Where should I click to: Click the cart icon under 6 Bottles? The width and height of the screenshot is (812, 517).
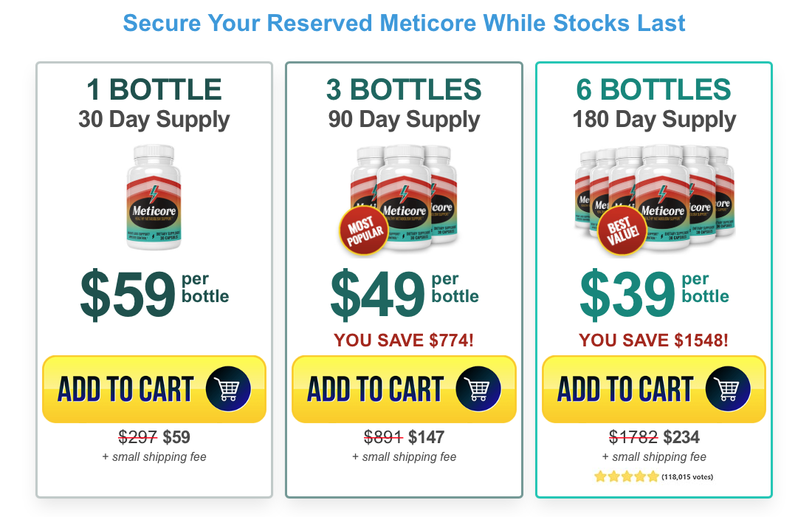pos(728,388)
